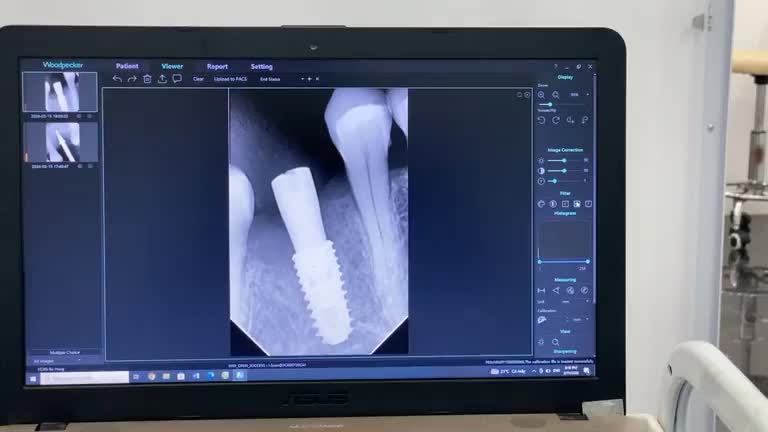This screenshot has height=432, width=768.
Task: Click the fourth rotate/flip icon in the Display panel
Action: click(x=585, y=120)
